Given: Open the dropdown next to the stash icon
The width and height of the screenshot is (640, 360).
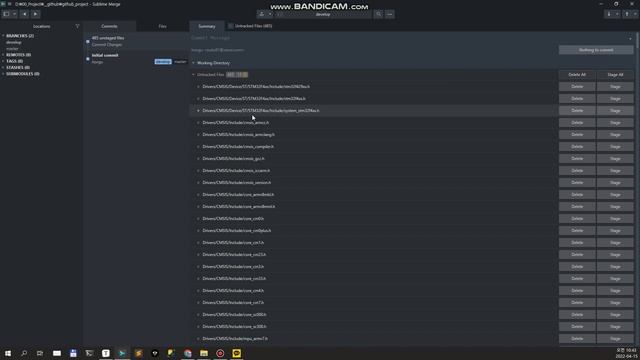Looking at the screenshot, I should point(270,14).
